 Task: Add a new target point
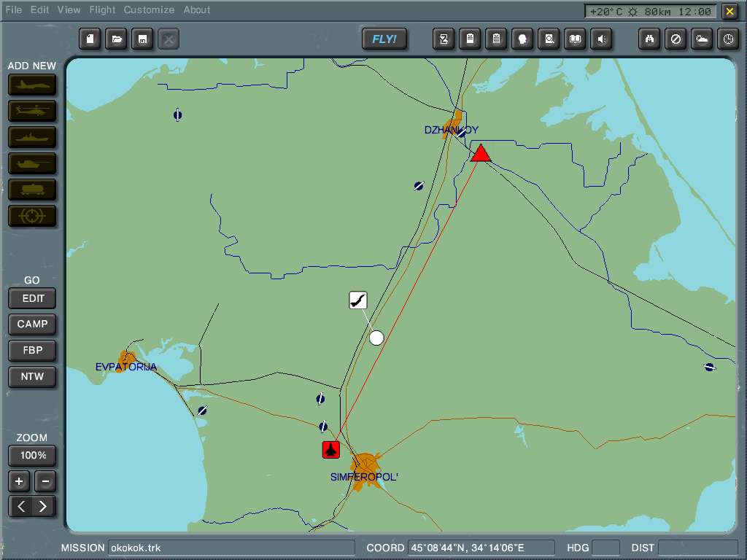click(32, 216)
